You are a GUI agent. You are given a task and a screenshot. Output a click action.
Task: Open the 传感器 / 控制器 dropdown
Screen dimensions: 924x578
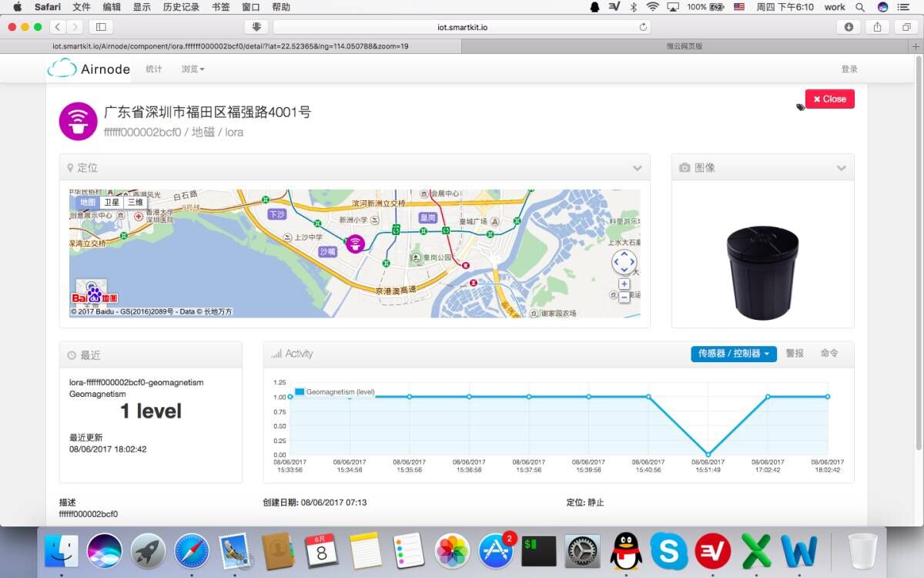(x=734, y=354)
